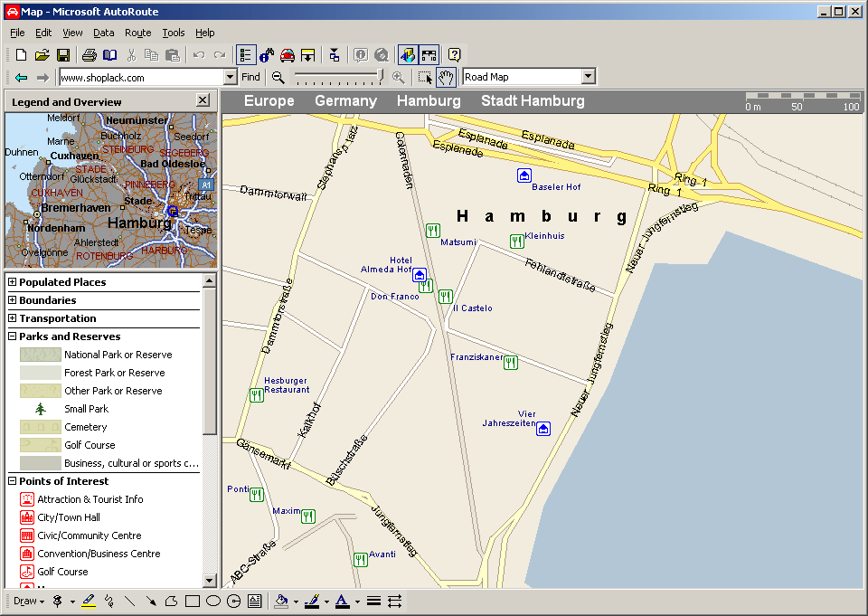Viewport: 868px width, 616px height.
Task: Open the Data menu
Action: 103,33
